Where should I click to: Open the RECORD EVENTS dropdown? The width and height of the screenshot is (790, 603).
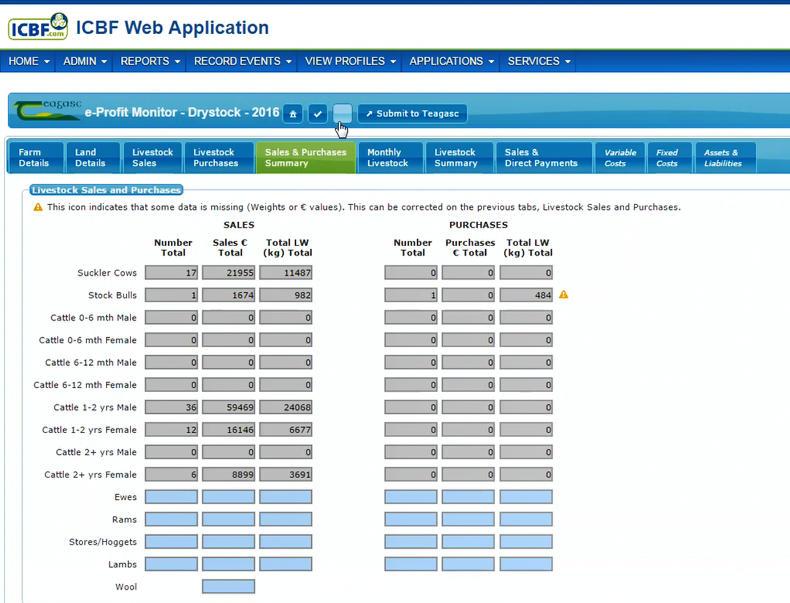point(243,61)
